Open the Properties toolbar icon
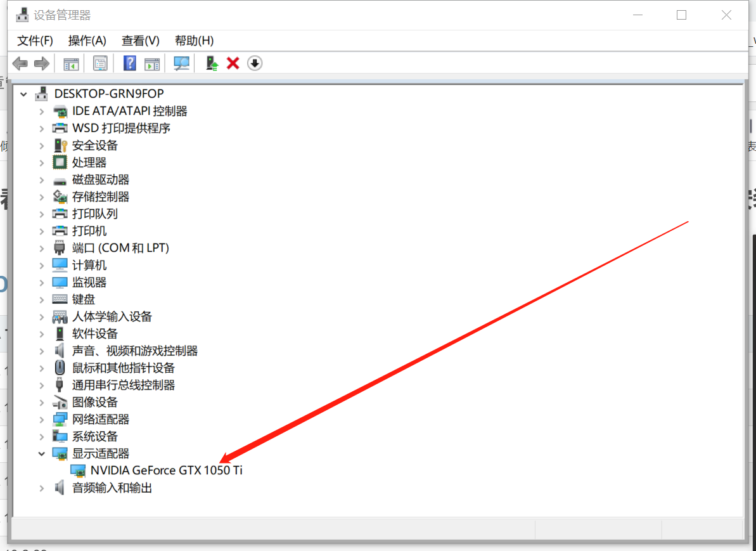The width and height of the screenshot is (756, 551). coord(100,63)
